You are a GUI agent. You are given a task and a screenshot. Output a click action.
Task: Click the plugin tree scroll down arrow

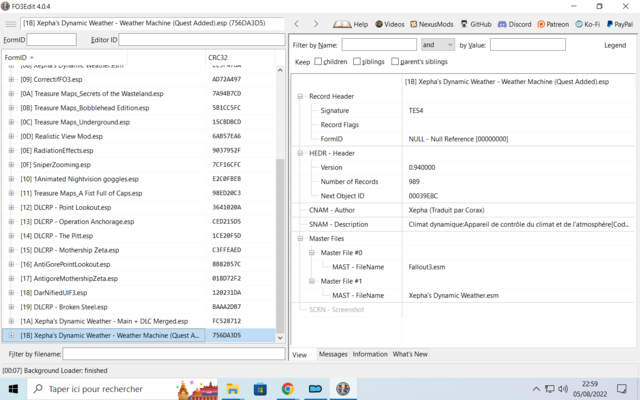pyautogui.click(x=280, y=338)
